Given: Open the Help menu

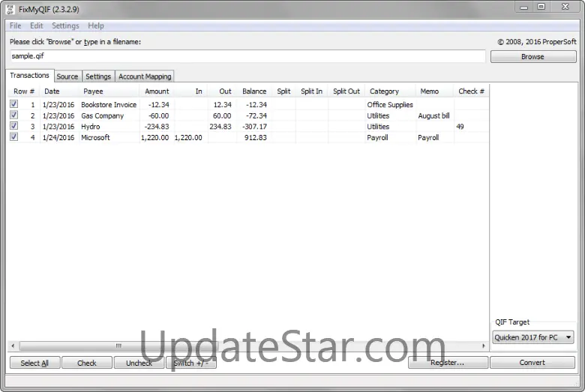Looking at the screenshot, I should [96, 25].
